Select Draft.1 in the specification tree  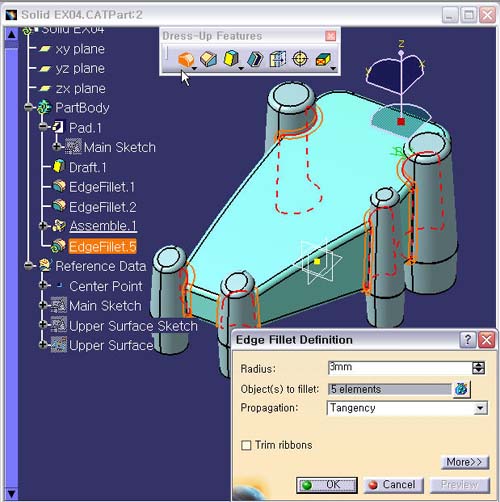(x=87, y=167)
